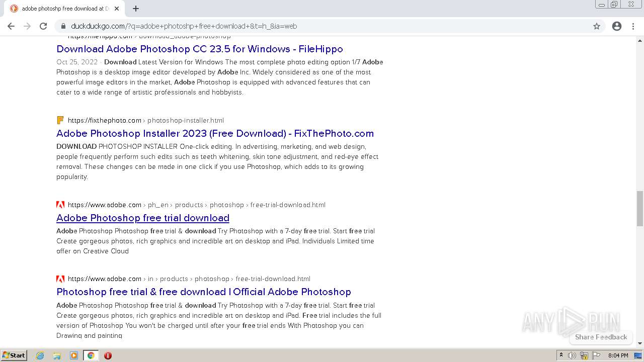Image resolution: width=644 pixels, height=362 pixels.
Task: Open the Windows Start menu
Action: click(14, 355)
